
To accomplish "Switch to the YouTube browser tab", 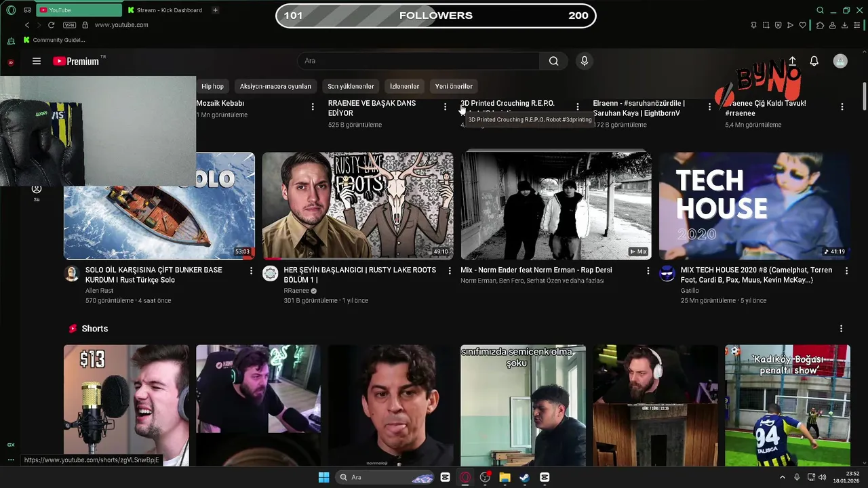I will pos(78,10).
